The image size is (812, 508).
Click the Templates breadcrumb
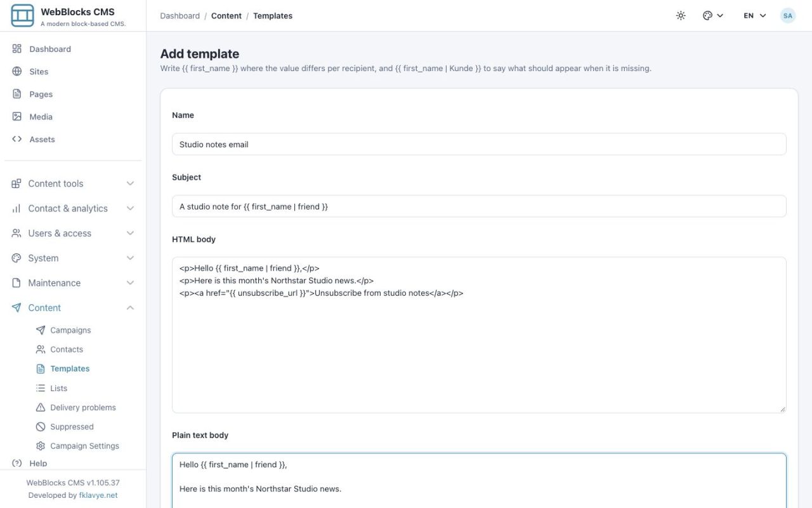click(x=273, y=16)
